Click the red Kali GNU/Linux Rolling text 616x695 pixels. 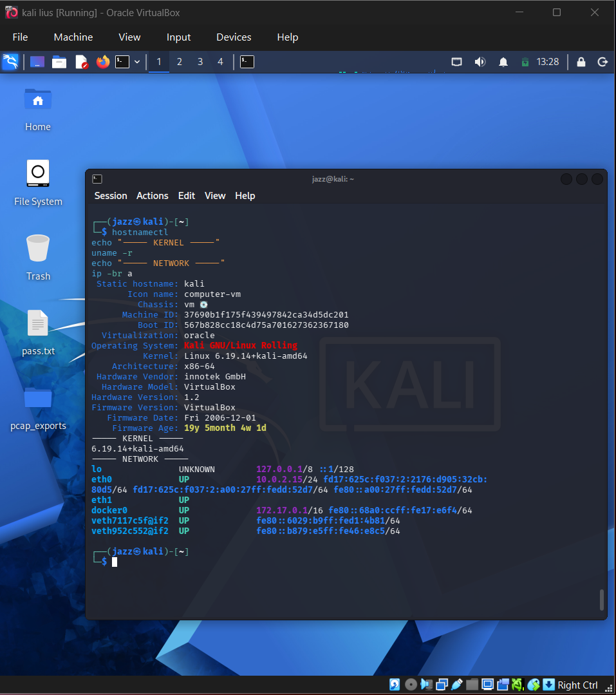pyautogui.click(x=241, y=345)
